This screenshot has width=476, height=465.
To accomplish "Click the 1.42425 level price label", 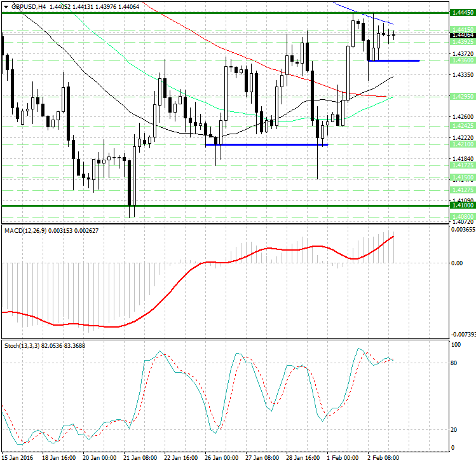I will click(x=463, y=125).
